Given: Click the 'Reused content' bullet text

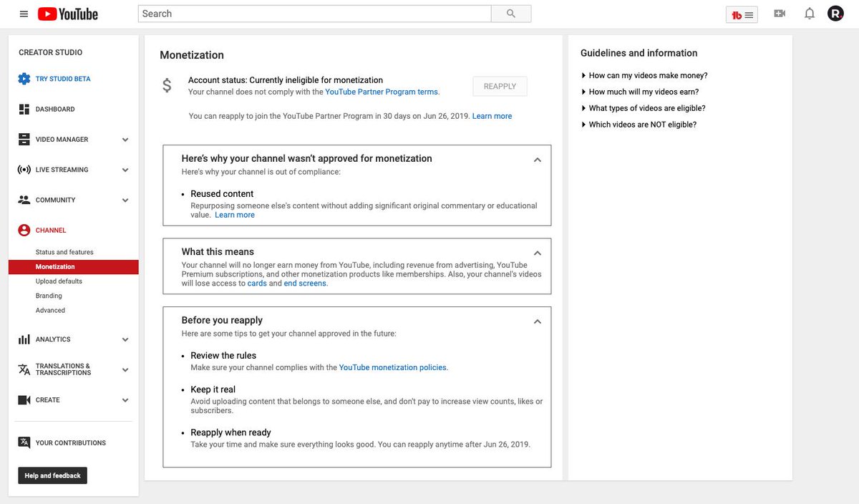Looking at the screenshot, I should coord(222,194).
